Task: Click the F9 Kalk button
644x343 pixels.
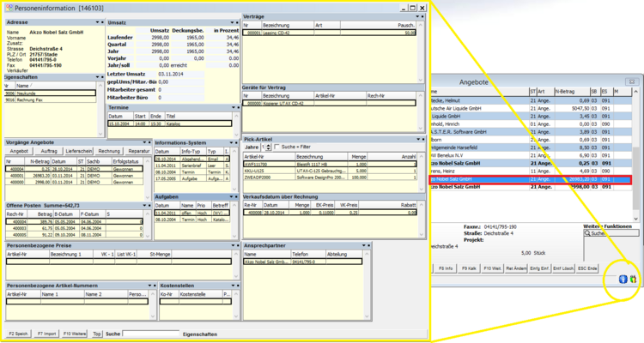Action: [x=470, y=268]
